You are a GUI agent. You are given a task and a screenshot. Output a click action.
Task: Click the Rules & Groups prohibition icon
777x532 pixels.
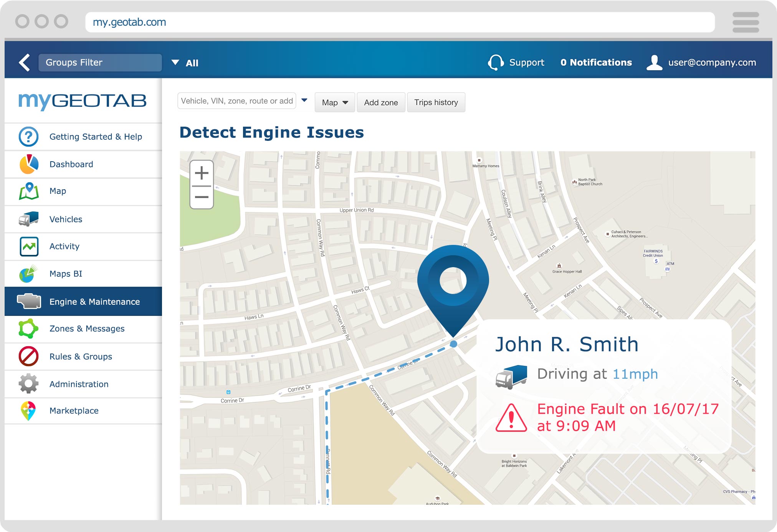point(29,356)
